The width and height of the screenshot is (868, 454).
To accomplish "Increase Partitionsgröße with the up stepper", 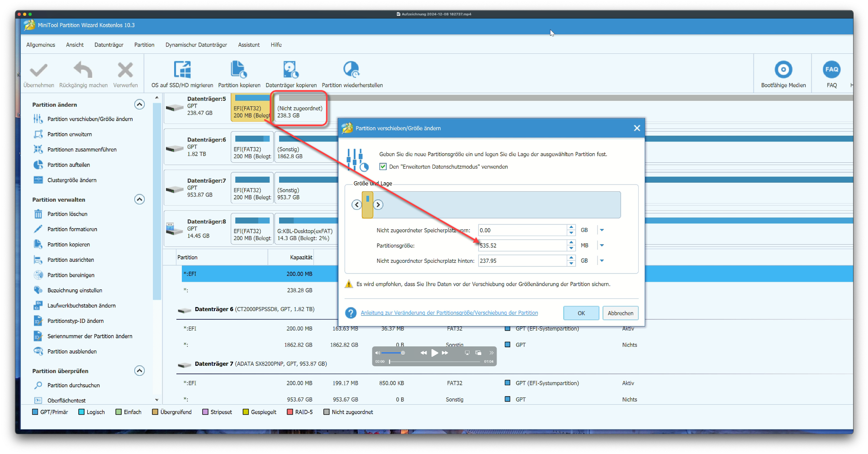I will click(x=571, y=243).
